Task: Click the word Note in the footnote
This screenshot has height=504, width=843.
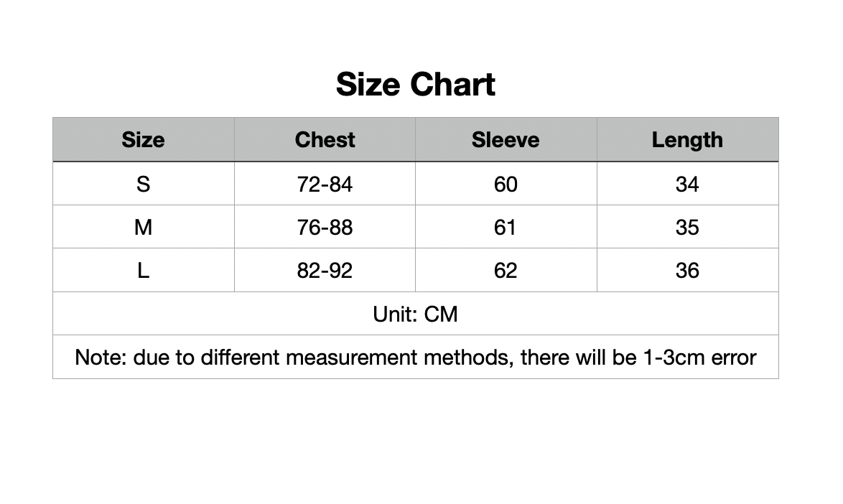Action: coord(98,357)
